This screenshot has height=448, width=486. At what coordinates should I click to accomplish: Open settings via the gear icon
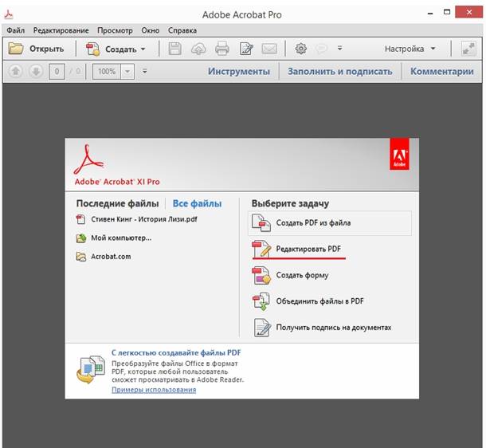click(300, 49)
